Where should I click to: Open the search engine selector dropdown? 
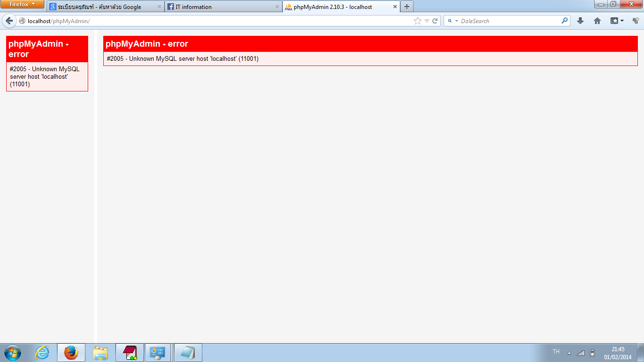[452, 21]
